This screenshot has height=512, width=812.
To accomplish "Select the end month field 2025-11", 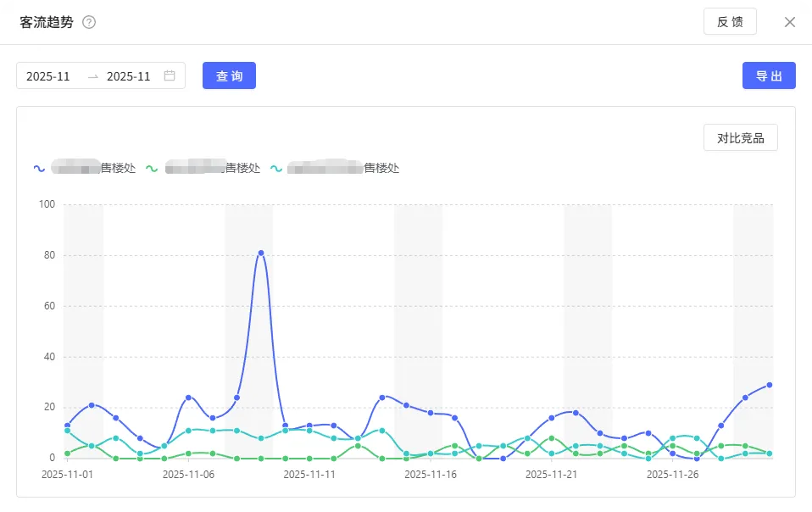I will click(129, 76).
